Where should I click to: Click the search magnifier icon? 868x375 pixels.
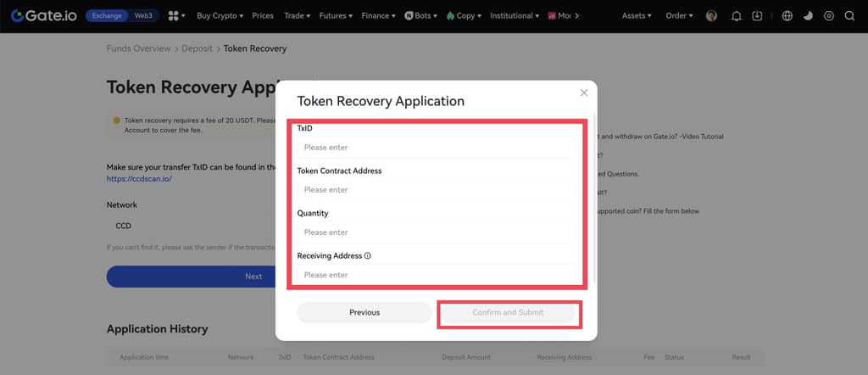[x=849, y=16]
